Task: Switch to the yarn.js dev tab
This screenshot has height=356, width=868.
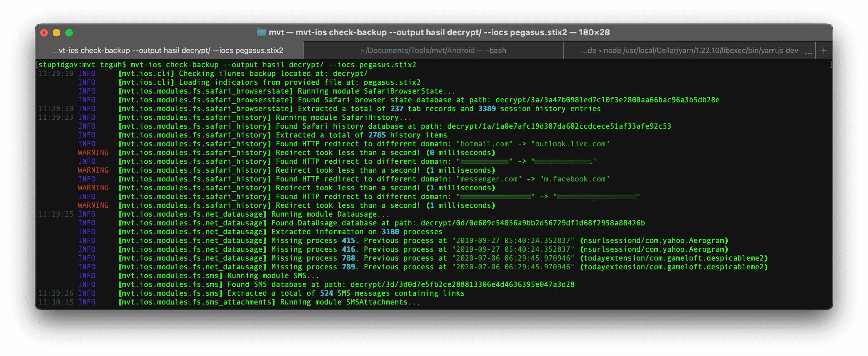Action: [x=689, y=51]
